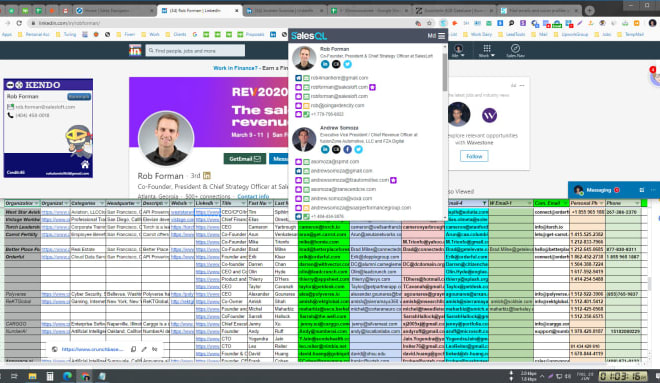Open Andrew Somoza's Twitter icon in SalesQL

(x=358, y=149)
